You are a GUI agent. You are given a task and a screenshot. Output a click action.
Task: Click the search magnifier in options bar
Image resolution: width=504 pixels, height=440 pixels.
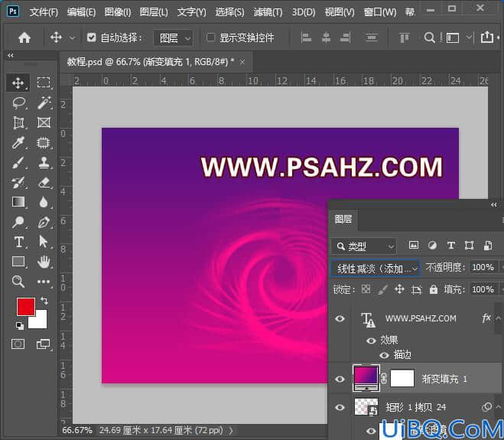click(429, 37)
